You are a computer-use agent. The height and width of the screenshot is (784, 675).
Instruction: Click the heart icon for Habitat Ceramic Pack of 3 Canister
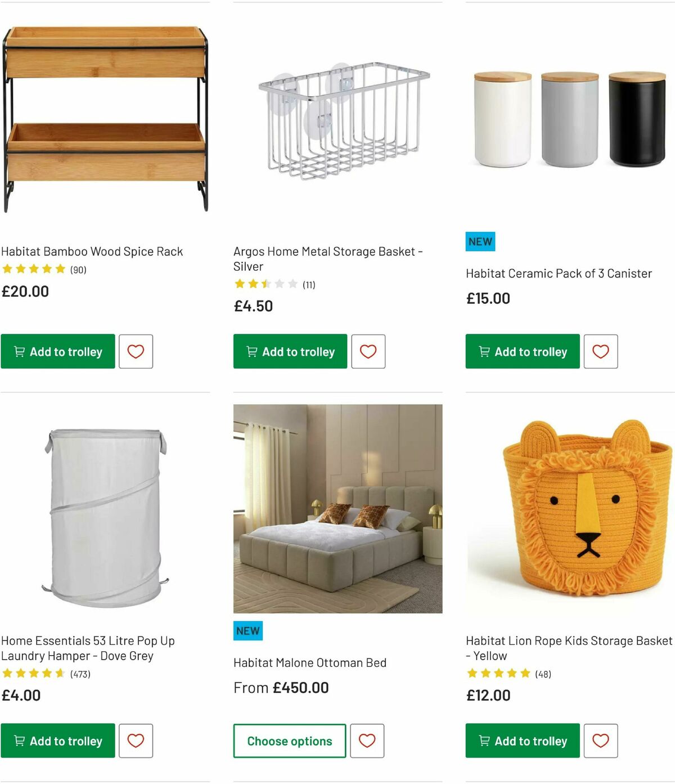(601, 351)
